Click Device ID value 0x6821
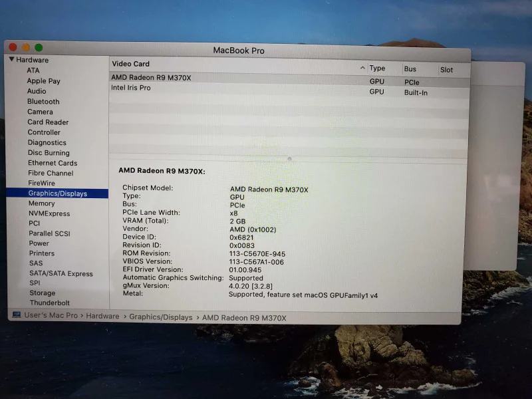The width and height of the screenshot is (532, 399). coord(241,237)
